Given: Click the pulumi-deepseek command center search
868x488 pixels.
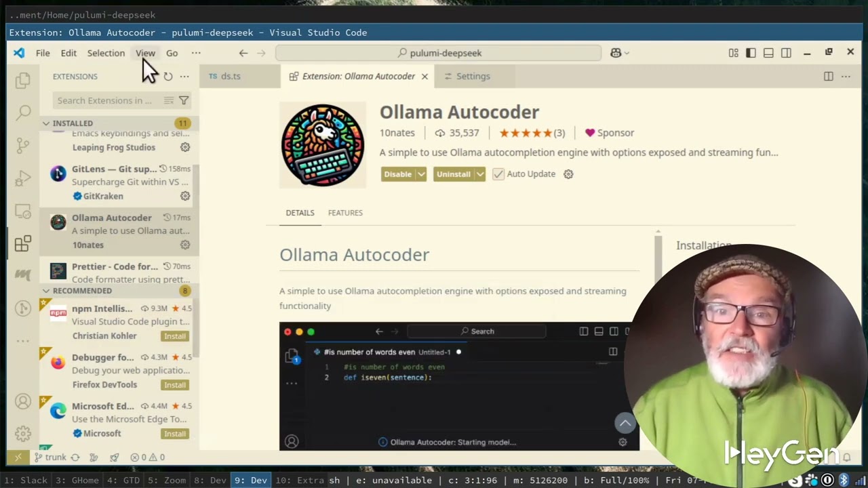Looking at the screenshot, I should pos(439,53).
